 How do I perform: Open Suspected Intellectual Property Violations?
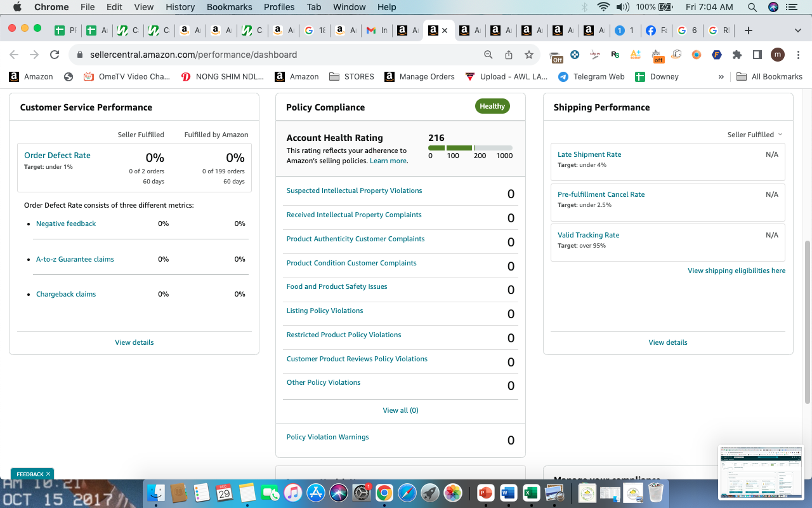(x=354, y=190)
